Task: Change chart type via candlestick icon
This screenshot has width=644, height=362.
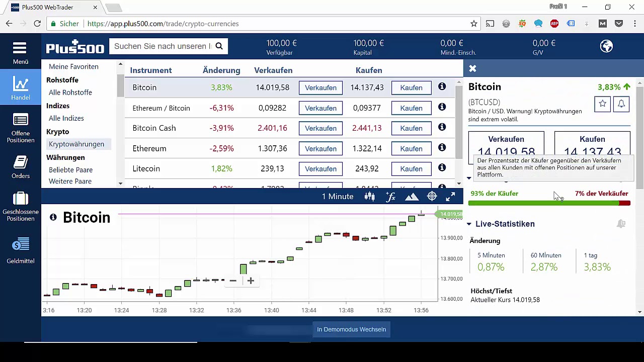Action: [370, 197]
